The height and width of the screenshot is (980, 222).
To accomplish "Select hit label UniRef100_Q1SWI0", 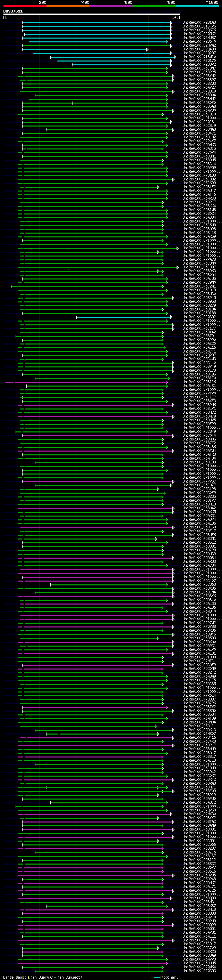I will click(x=199, y=57).
